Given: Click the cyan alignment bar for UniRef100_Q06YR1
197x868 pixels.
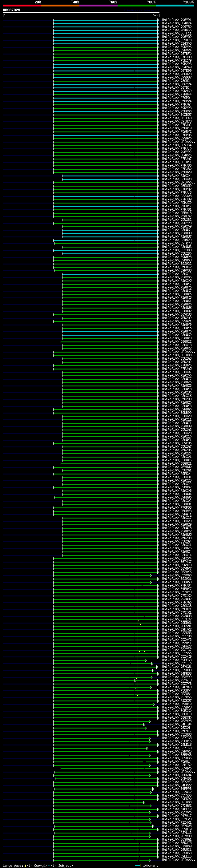Looking at the screenshot, I should tap(105, 20).
